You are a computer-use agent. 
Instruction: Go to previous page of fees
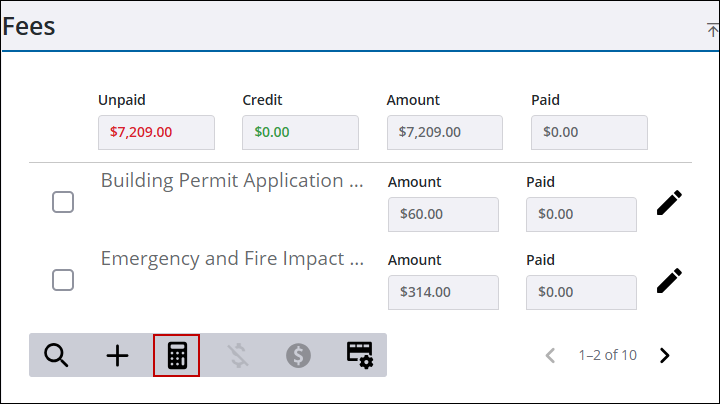coord(550,355)
